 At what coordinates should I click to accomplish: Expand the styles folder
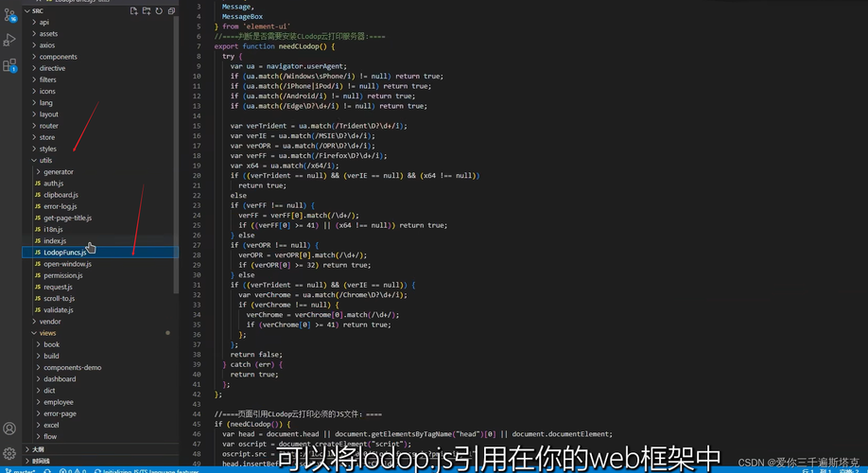[x=100, y=149]
